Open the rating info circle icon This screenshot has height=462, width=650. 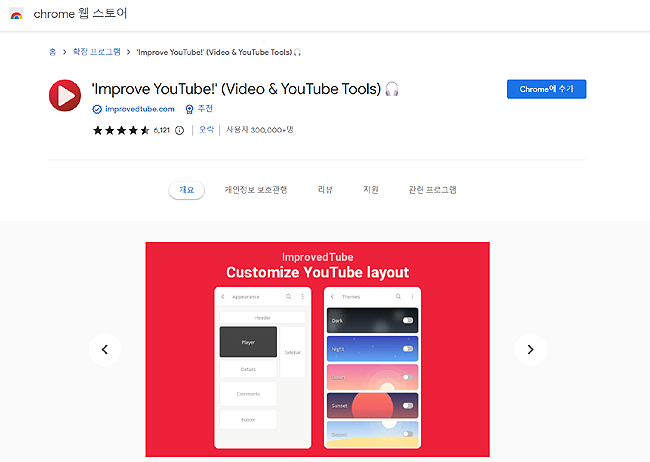tap(179, 131)
